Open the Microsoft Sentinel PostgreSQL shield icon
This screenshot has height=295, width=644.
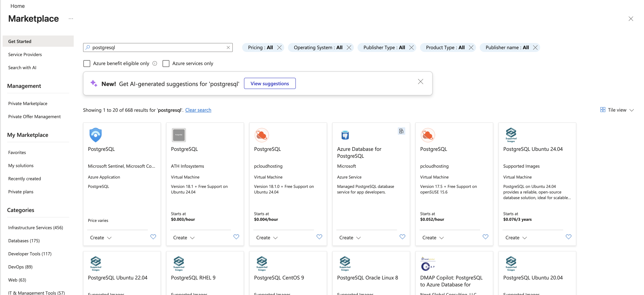tap(95, 135)
